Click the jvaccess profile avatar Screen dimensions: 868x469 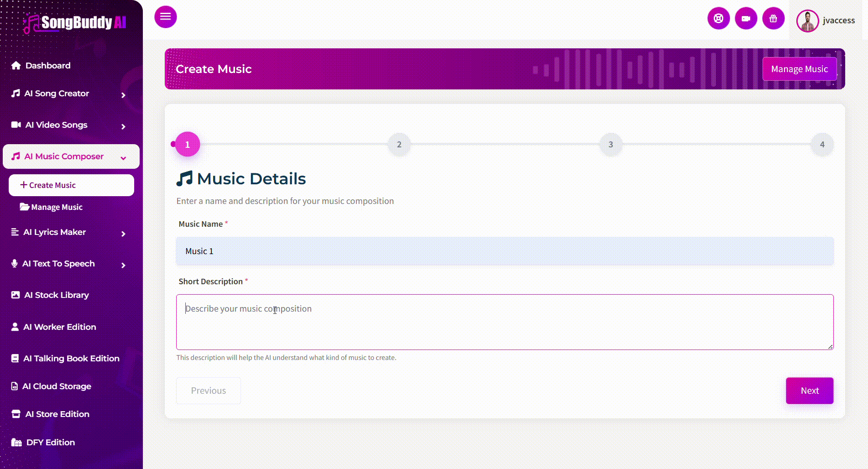point(807,21)
